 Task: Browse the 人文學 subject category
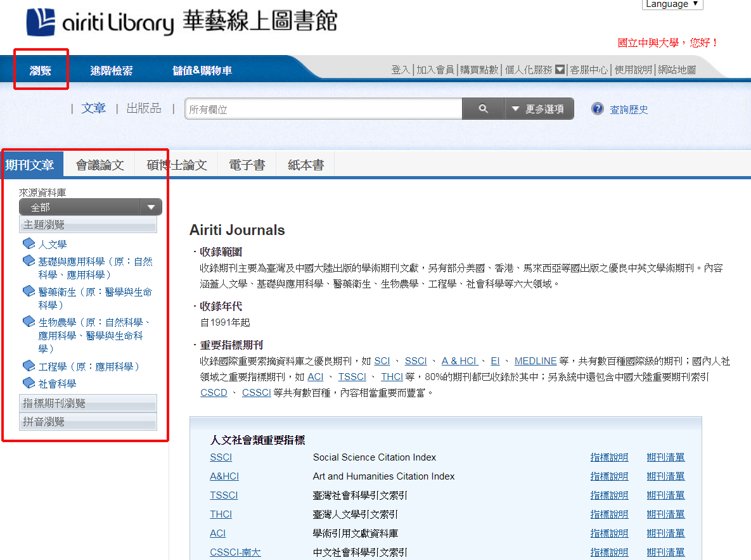tap(52, 245)
